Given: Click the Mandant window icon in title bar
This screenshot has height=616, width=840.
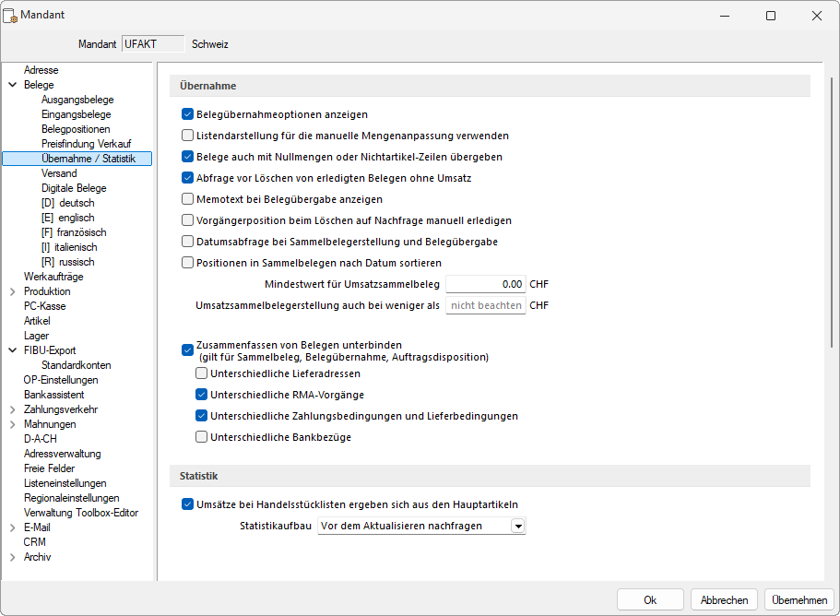Looking at the screenshot, I should point(11,16).
